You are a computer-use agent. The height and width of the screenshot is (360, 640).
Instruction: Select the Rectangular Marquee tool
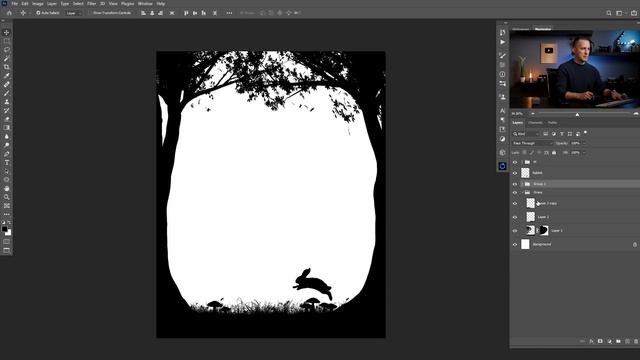pos(7,41)
